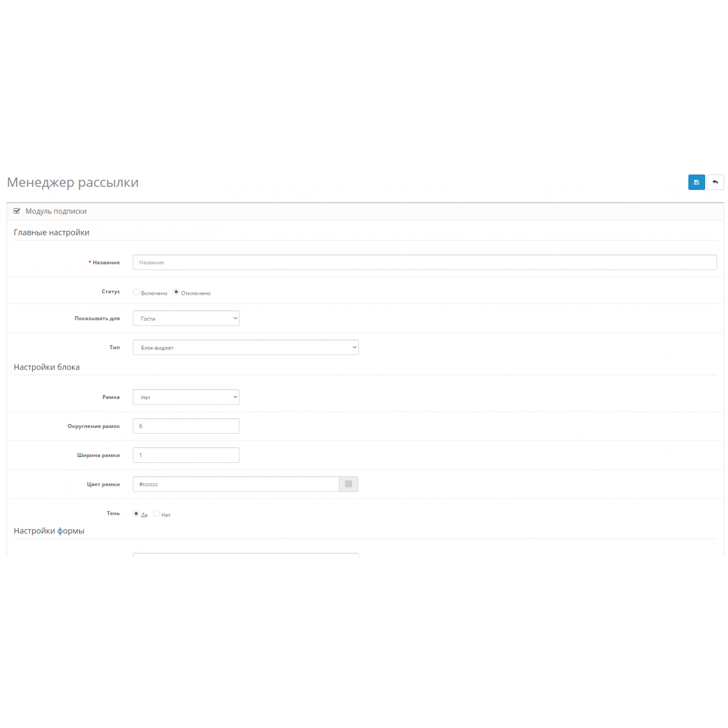Click the Округление рамок input field
Image resolution: width=728 pixels, height=728 pixels.
(186, 426)
